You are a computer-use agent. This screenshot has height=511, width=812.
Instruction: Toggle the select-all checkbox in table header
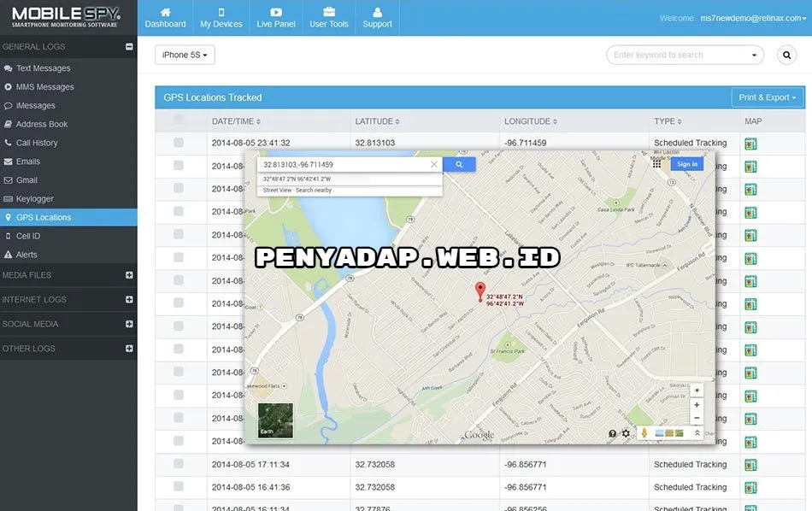coord(178,120)
